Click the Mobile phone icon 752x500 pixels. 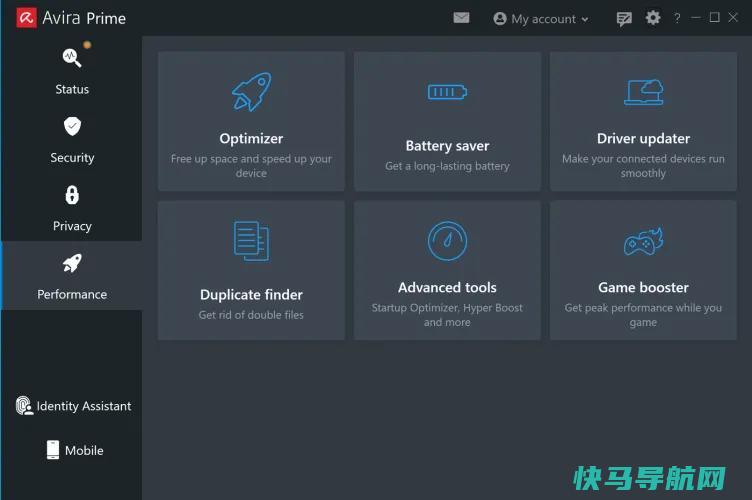click(53, 450)
